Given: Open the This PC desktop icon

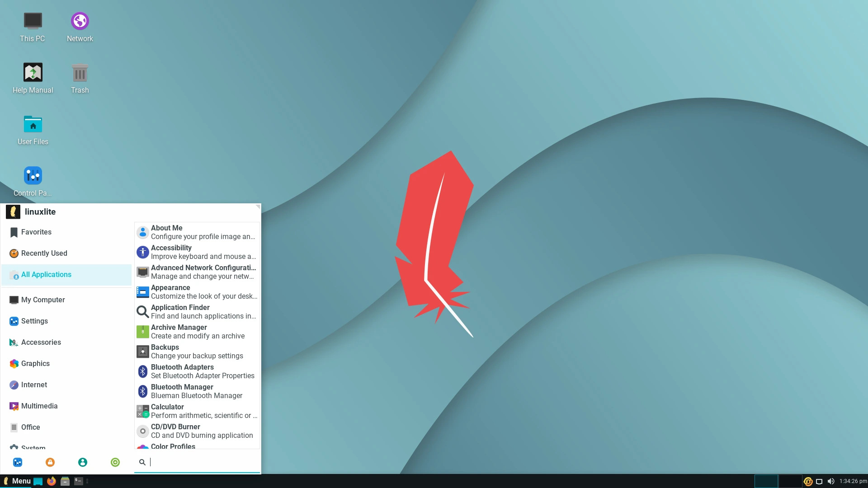Looking at the screenshot, I should click(x=33, y=27).
